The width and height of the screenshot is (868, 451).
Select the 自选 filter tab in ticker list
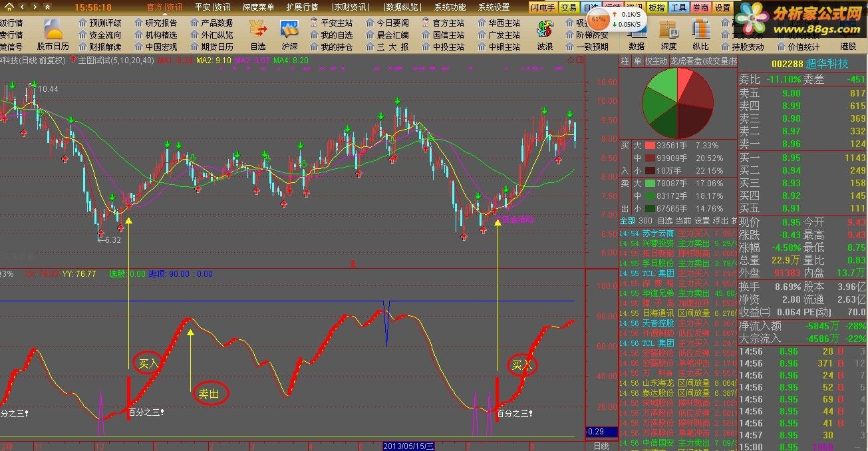coord(665,220)
